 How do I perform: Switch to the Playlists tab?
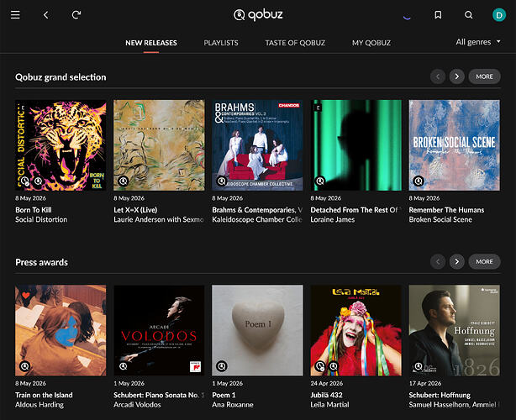pos(221,43)
